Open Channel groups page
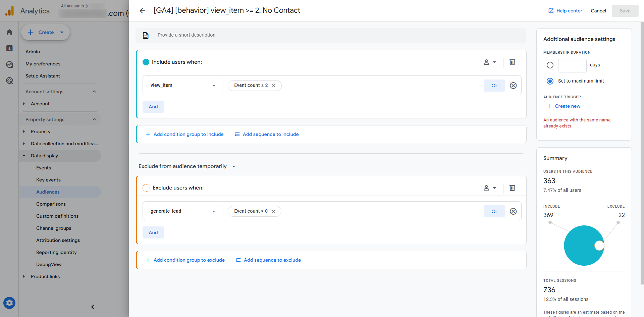644x317 pixels. pyautogui.click(x=54, y=228)
